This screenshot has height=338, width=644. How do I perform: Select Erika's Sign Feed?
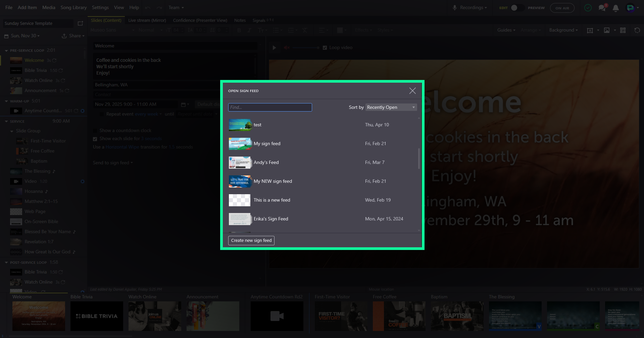tap(322, 219)
